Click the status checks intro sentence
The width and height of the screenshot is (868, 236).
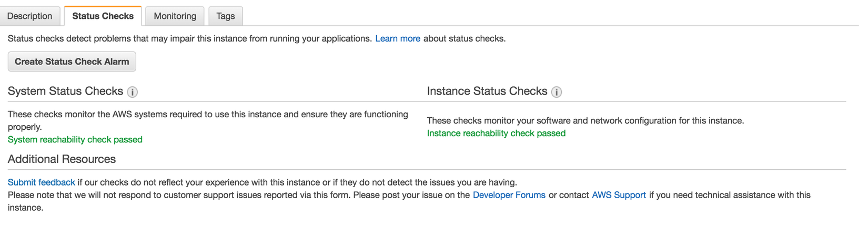pyautogui.click(x=189, y=38)
